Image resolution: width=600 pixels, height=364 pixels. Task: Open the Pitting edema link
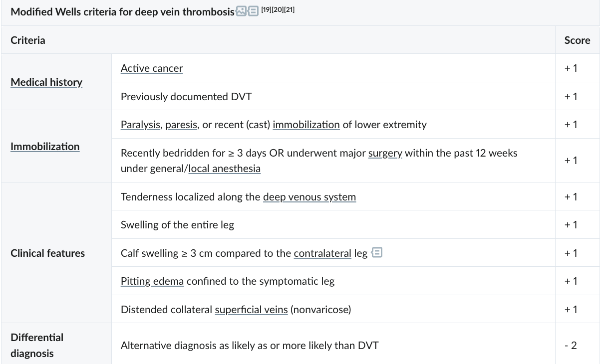click(152, 281)
